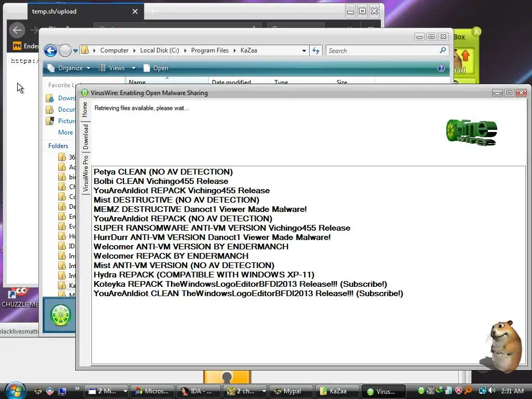
Task: Refresh the Explorer folder view
Action: 316,51
